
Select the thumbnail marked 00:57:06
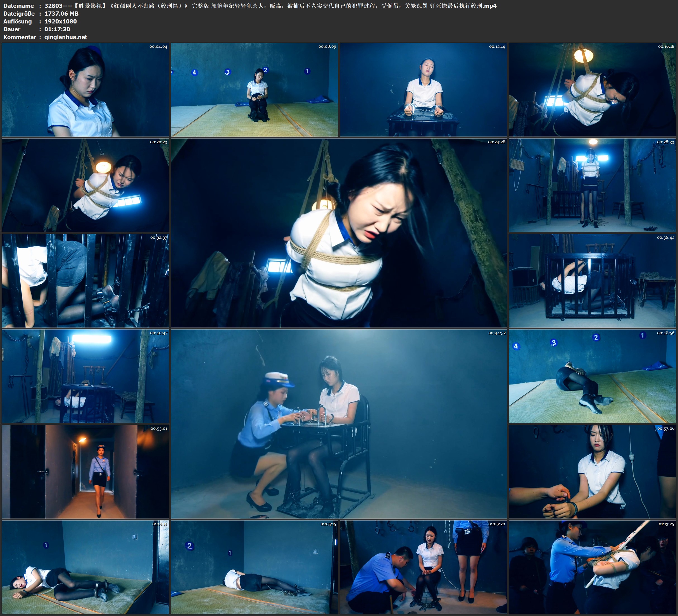tap(592, 471)
